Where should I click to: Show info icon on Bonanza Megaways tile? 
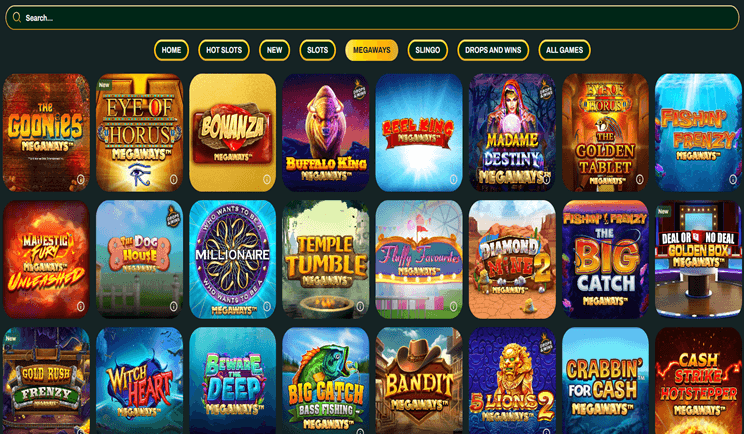pos(267,179)
